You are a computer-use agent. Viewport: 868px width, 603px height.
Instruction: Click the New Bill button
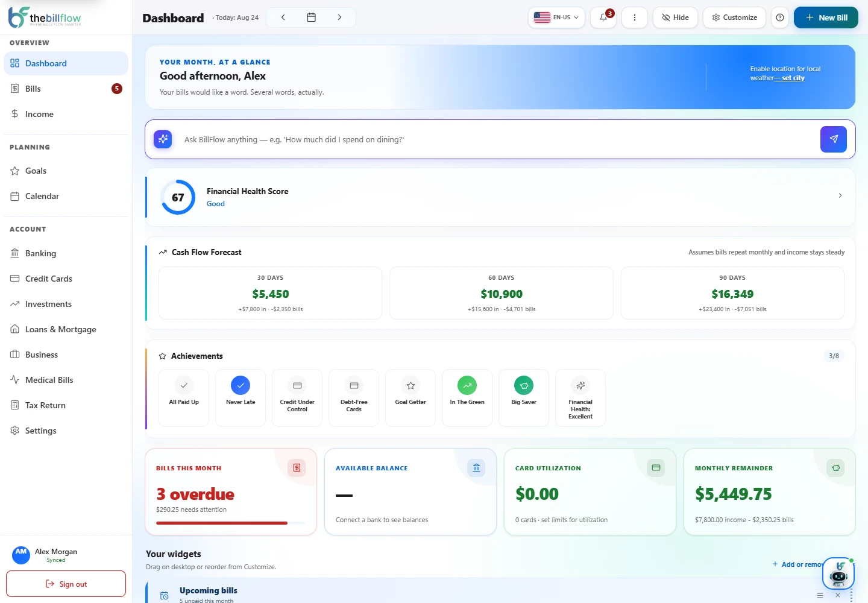826,17
